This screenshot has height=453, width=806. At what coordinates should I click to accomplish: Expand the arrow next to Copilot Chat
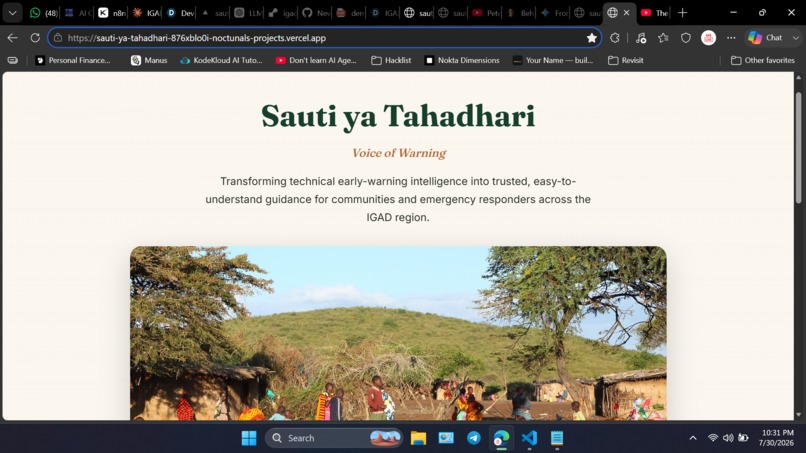click(796, 38)
